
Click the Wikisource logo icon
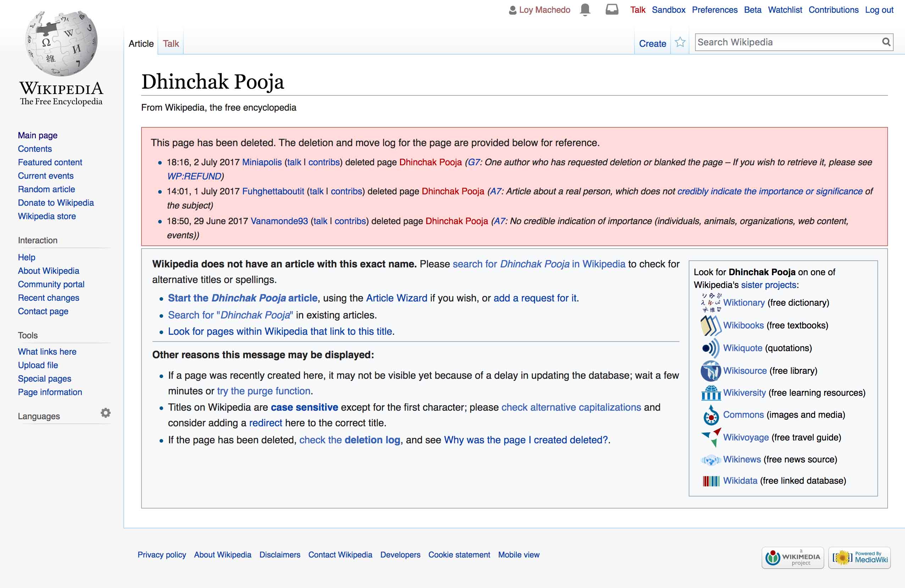pyautogui.click(x=711, y=371)
